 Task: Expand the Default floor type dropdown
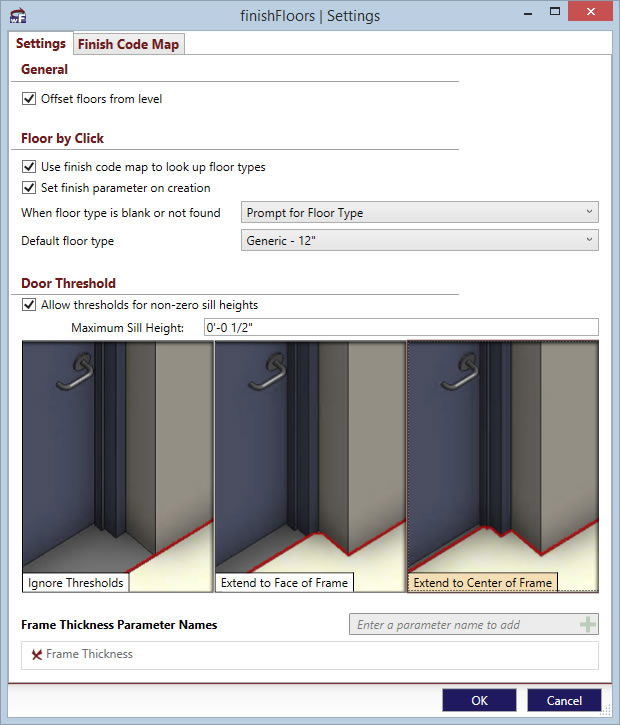(420, 241)
